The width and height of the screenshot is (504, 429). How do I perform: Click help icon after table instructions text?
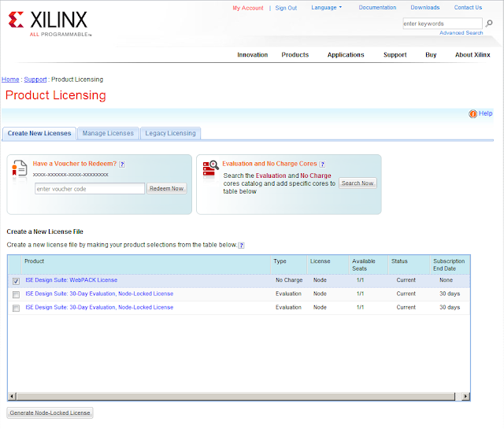[x=242, y=245]
